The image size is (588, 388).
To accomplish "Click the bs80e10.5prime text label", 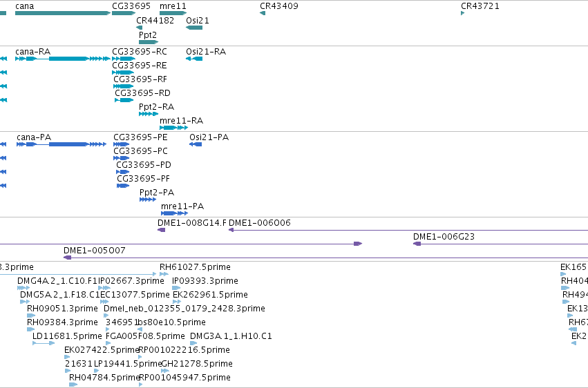I will coord(172,322).
